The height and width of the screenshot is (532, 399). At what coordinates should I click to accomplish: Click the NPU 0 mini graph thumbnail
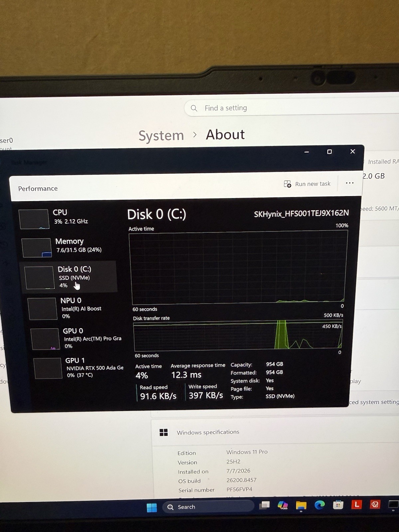[43, 309]
